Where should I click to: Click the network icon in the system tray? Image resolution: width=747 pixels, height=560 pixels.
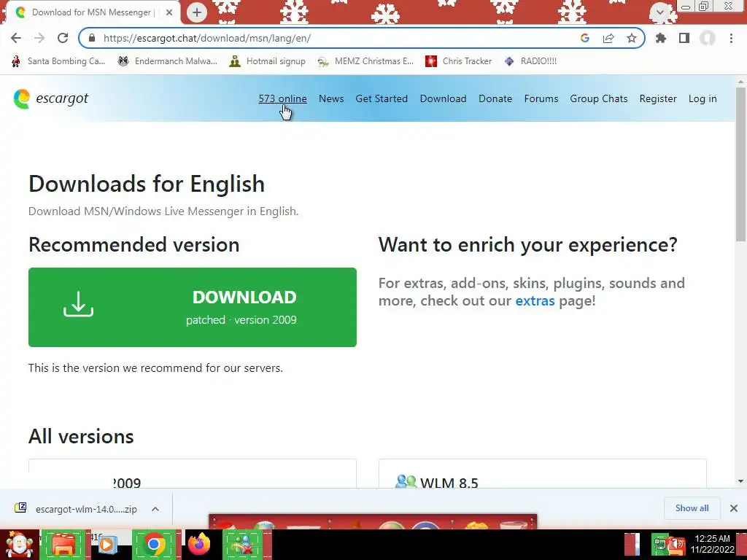[x=659, y=545]
